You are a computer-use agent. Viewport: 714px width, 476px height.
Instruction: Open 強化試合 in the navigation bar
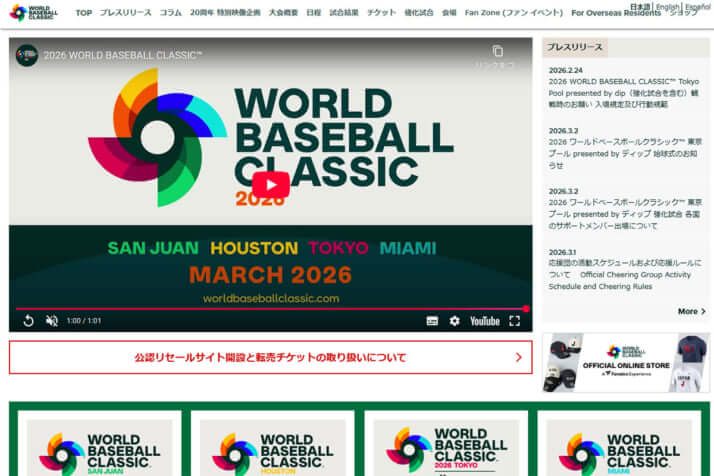[418, 13]
